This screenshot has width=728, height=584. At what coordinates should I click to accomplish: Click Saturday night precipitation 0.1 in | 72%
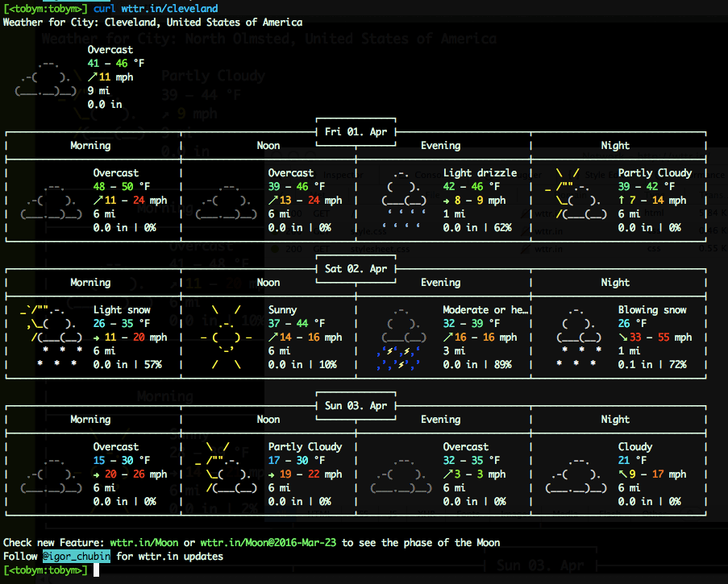click(x=652, y=365)
